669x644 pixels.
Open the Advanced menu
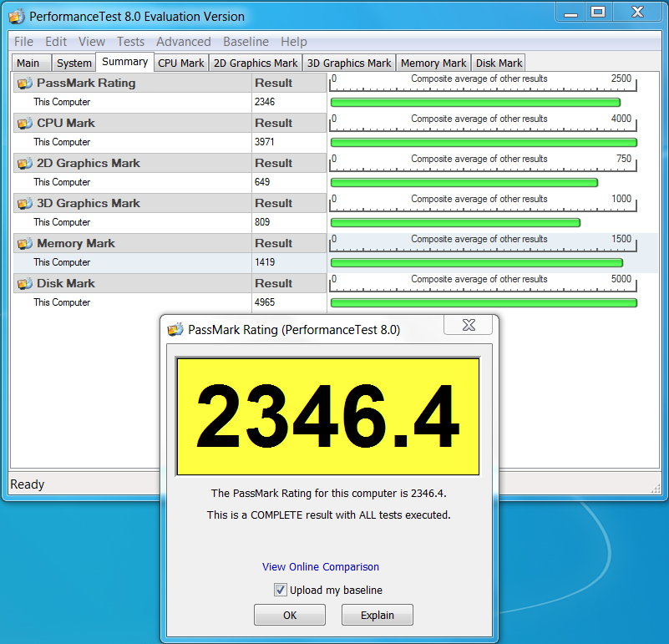[x=184, y=42]
